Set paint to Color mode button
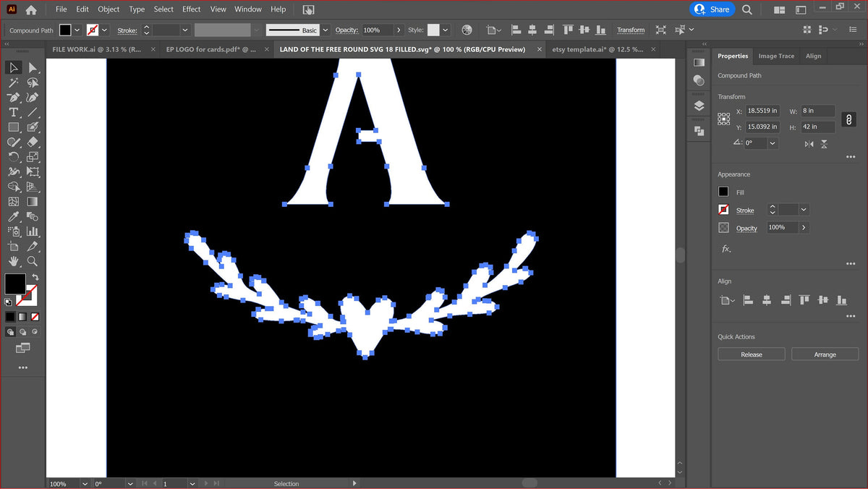 click(11, 317)
